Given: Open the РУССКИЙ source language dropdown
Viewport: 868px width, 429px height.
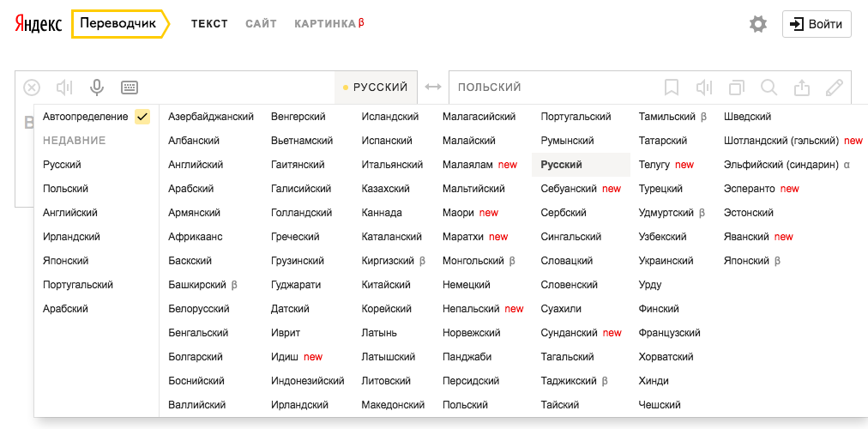Looking at the screenshot, I should coord(376,87).
